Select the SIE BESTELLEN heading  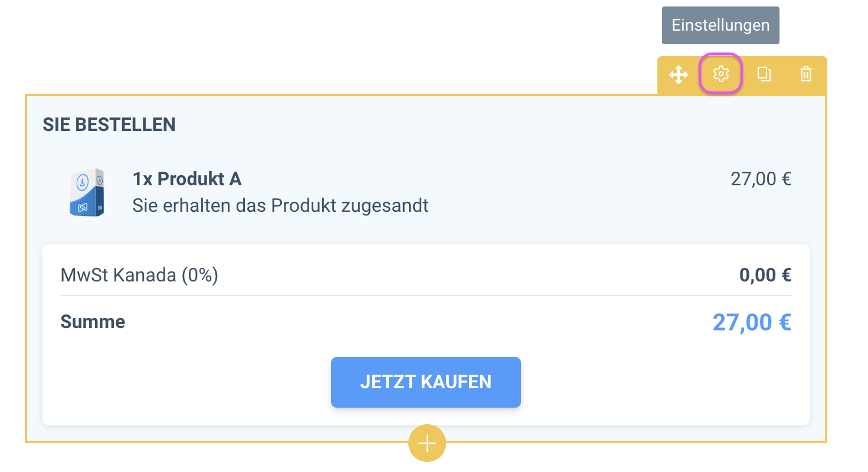click(x=109, y=124)
